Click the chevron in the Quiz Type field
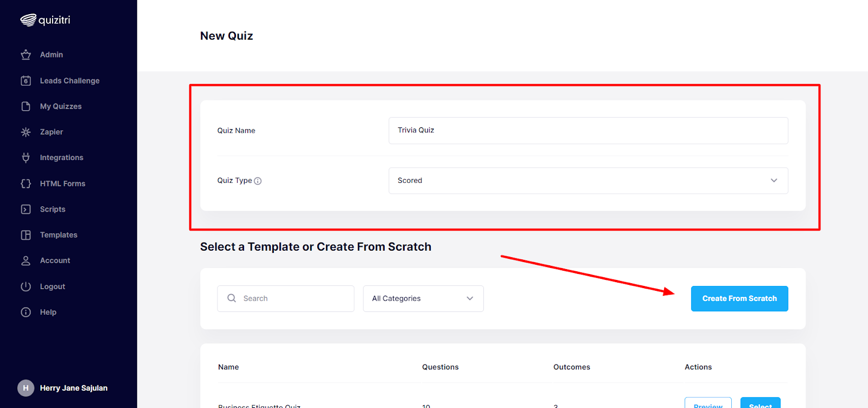Screen dimensions: 868x408 point(774,181)
